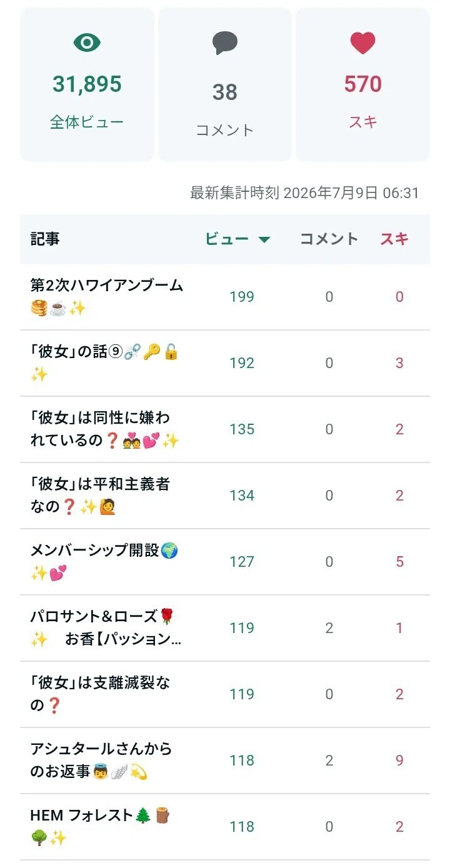Click the red heart likes icon
This screenshot has height=868, width=450.
click(x=362, y=43)
